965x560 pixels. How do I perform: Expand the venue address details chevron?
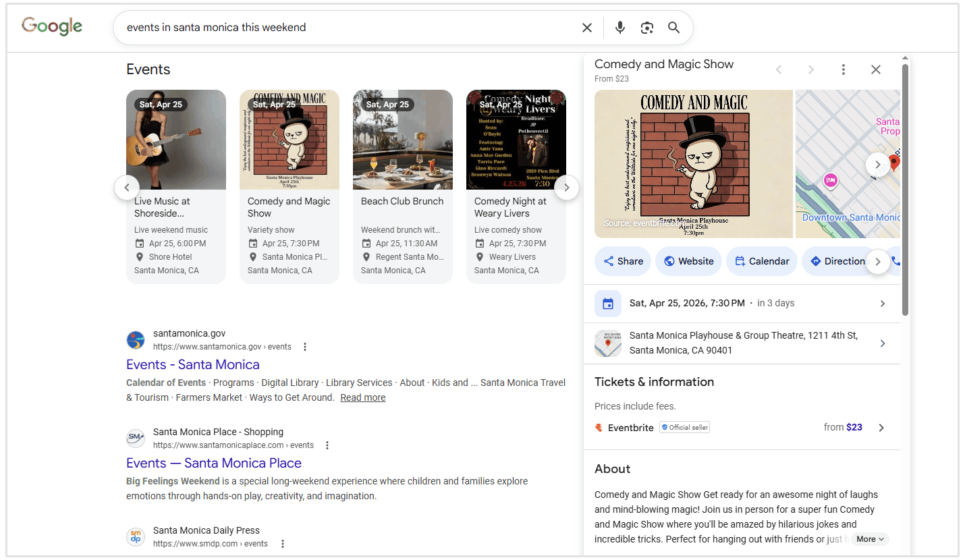883,343
